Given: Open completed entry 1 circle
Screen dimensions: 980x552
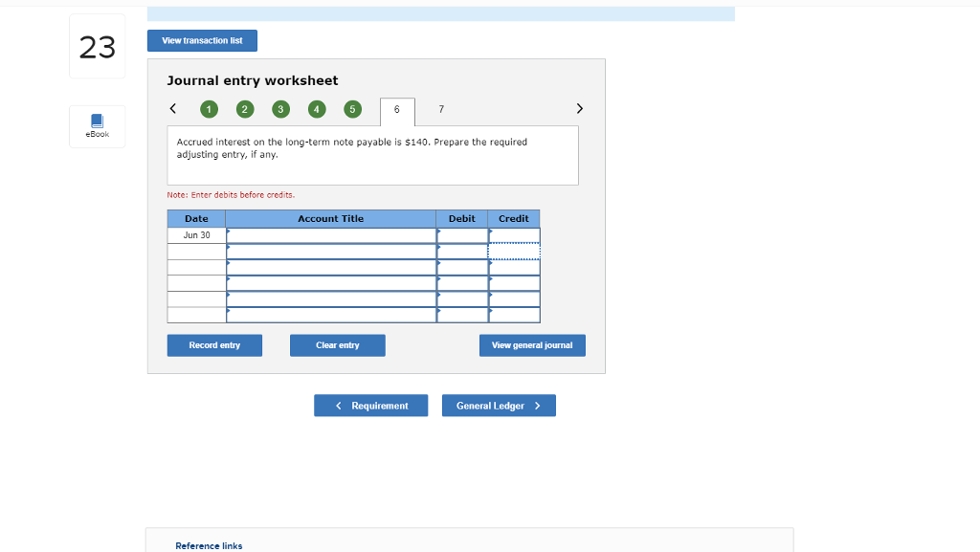Looking at the screenshot, I should click(x=209, y=109).
